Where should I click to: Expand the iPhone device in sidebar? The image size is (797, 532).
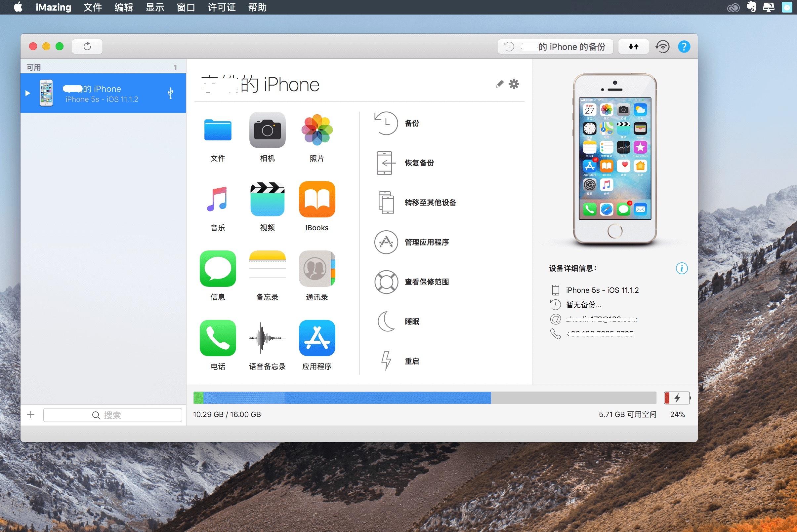coord(28,93)
